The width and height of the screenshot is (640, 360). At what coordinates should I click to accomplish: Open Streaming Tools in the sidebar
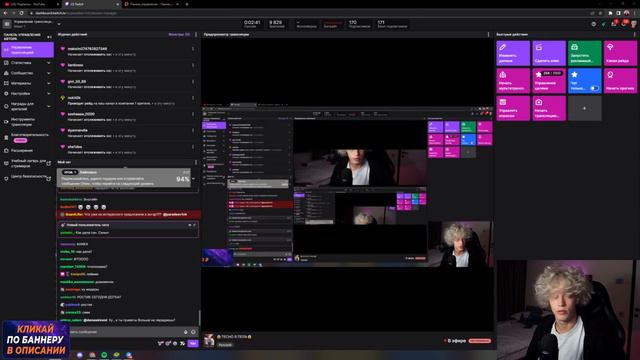coord(27,122)
